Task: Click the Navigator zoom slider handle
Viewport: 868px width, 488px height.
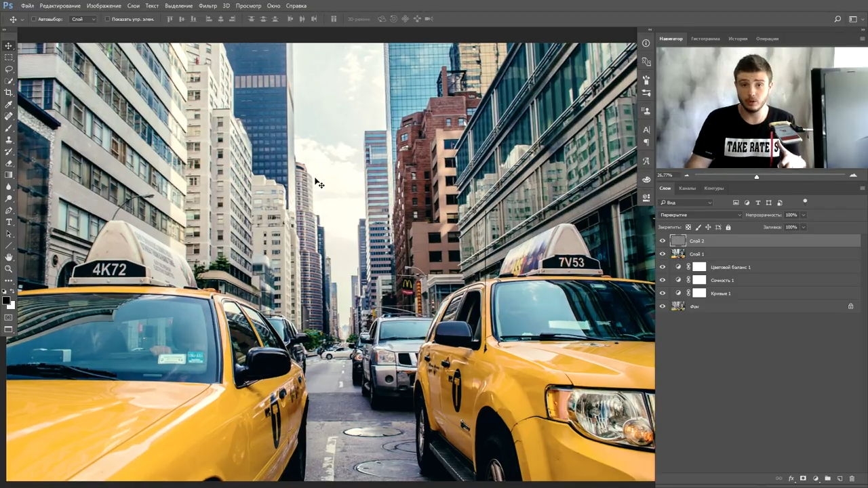Action: [x=757, y=176]
